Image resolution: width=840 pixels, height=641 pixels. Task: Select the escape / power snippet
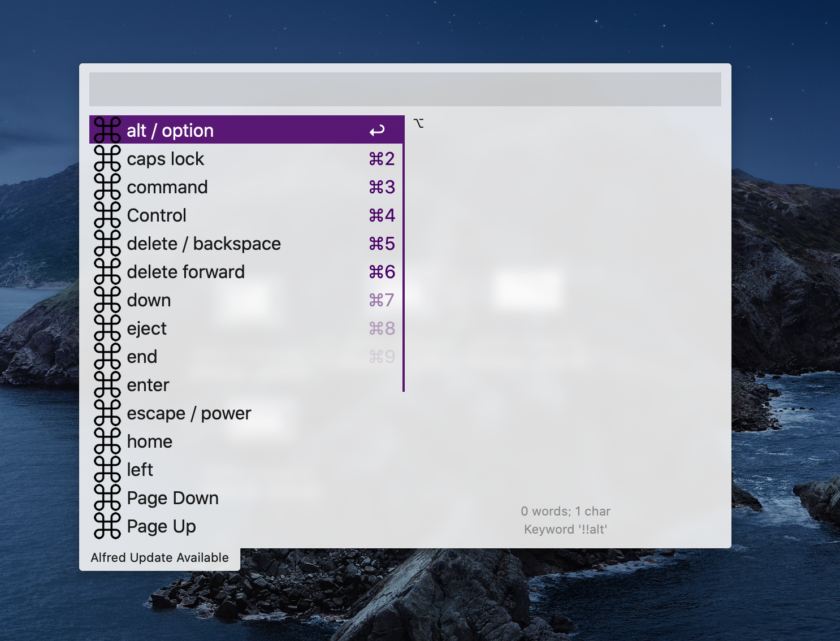click(247, 413)
